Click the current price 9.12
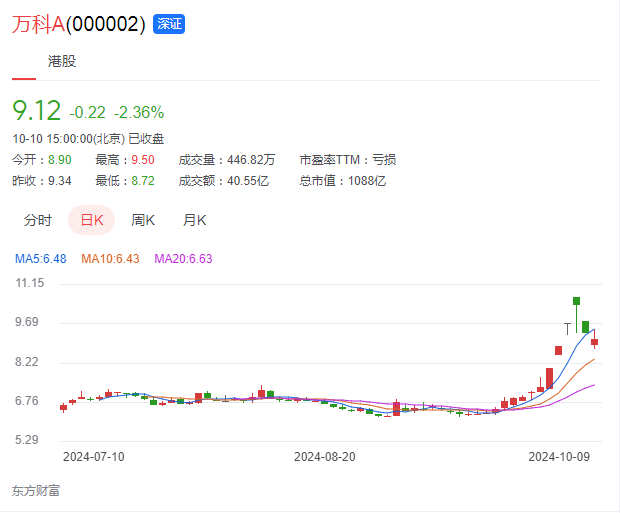Screen dimensions: 620x513 click(37, 110)
